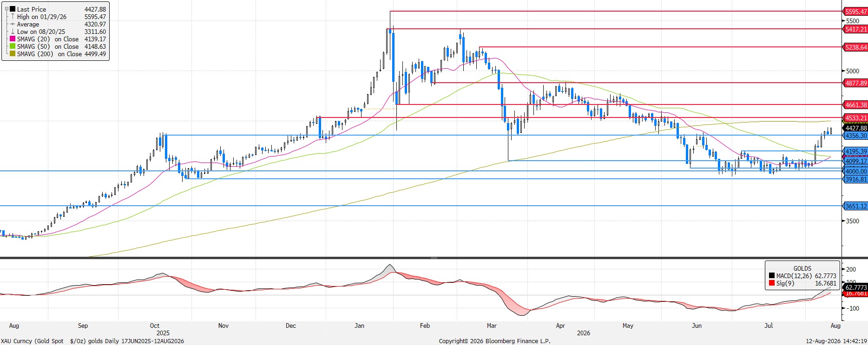868x345 pixels.
Task: Click the black Last Price color swatch
Action: (x=13, y=9)
